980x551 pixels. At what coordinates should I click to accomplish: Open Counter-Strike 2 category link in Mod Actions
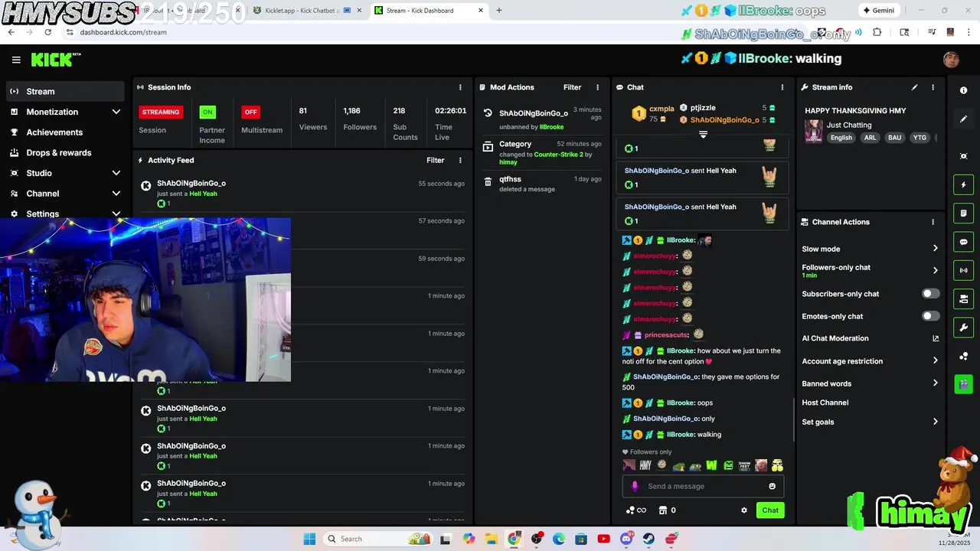coord(558,155)
